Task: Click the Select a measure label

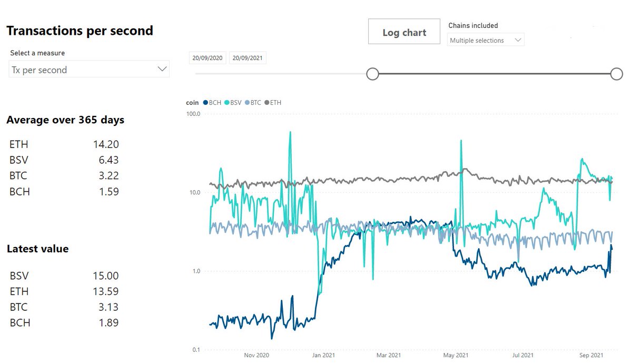Action: click(x=37, y=53)
